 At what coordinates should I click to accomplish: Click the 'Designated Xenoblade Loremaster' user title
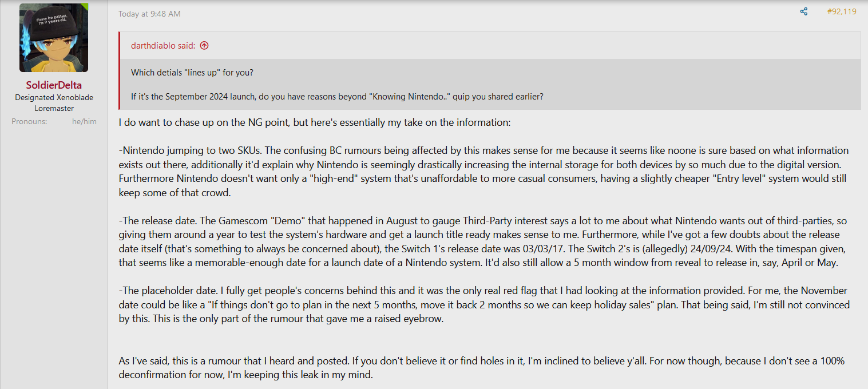pyautogui.click(x=54, y=103)
